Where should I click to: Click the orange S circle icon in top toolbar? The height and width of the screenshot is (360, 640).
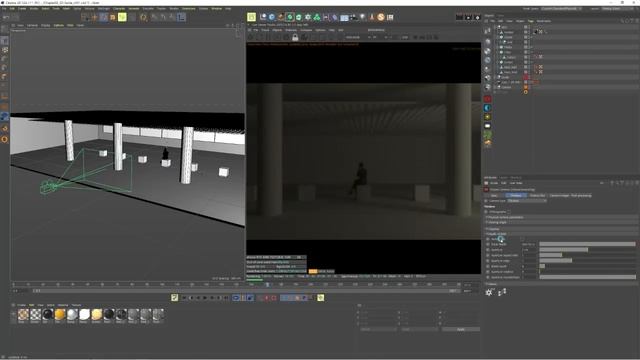381,17
